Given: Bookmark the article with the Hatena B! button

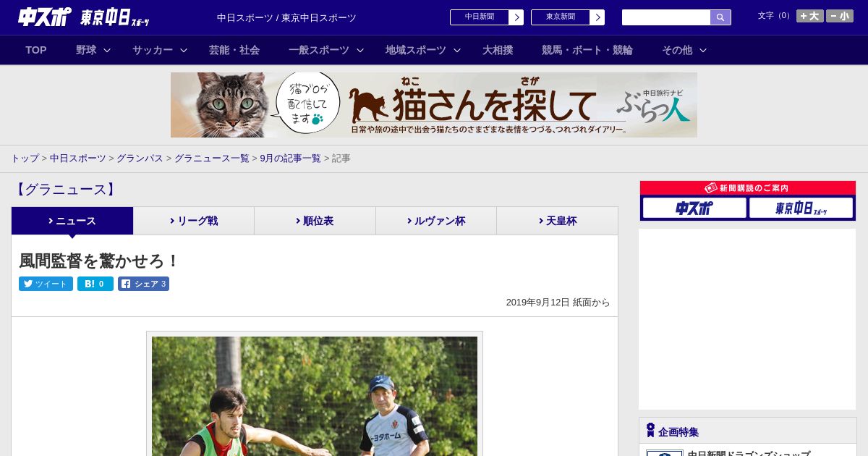Looking at the screenshot, I should coord(95,284).
